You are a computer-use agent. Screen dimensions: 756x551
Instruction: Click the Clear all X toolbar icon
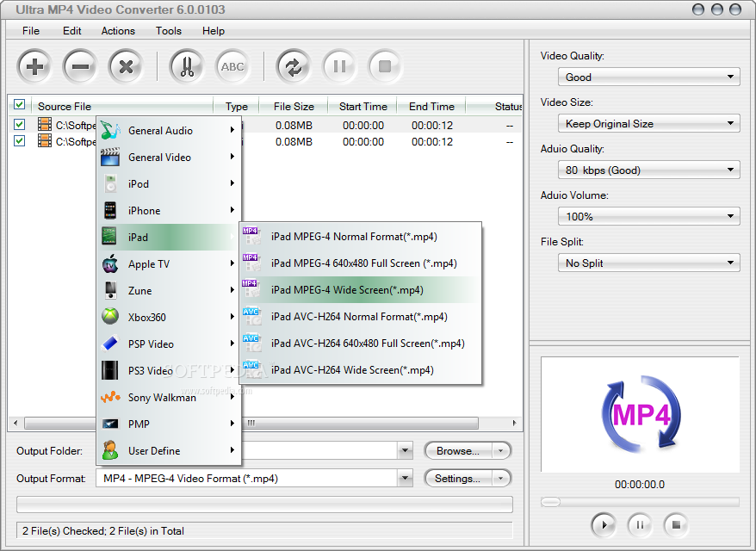[x=126, y=66]
